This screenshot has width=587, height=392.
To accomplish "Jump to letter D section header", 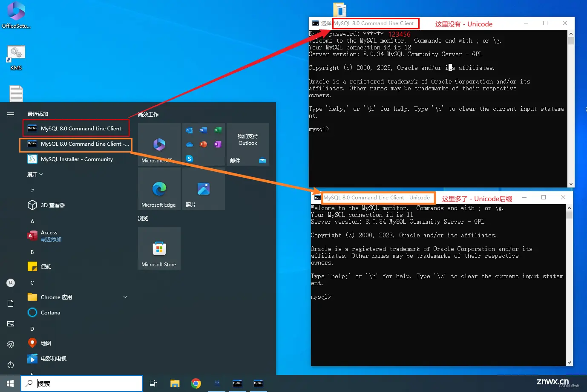I will click(x=32, y=329).
